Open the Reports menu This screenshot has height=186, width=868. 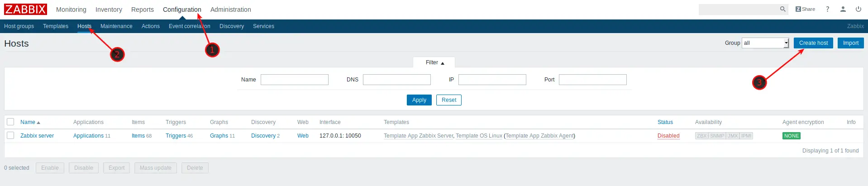(143, 10)
